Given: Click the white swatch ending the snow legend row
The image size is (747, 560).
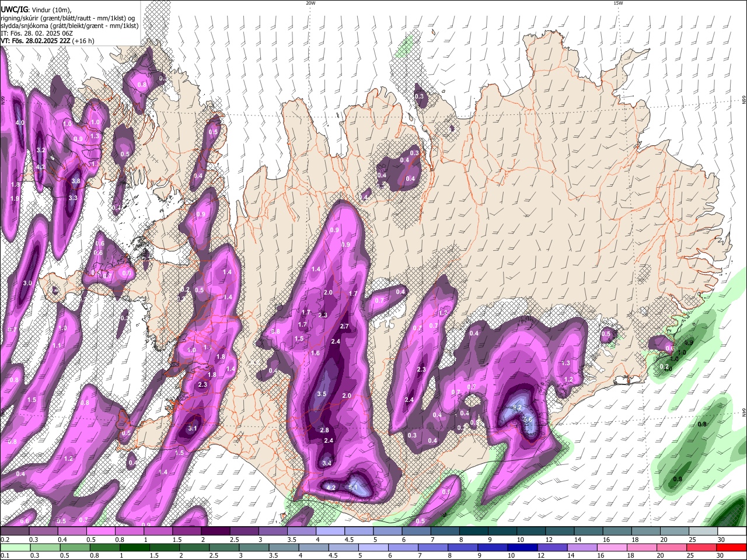Looking at the screenshot, I should click(x=731, y=531).
